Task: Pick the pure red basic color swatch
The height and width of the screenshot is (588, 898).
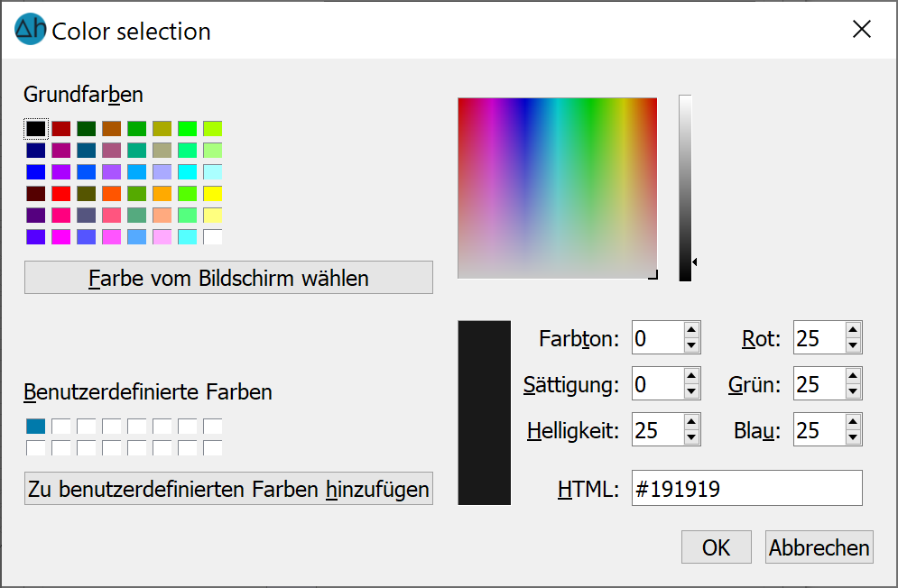Action: coord(61,194)
